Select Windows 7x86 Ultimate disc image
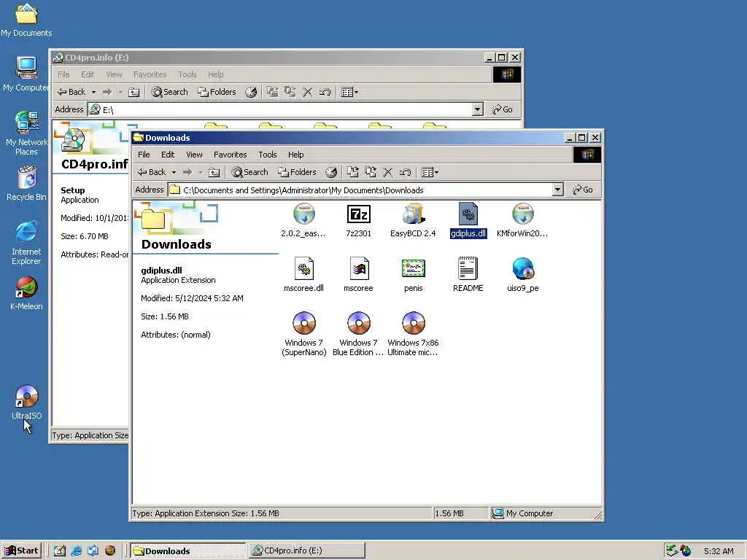This screenshot has width=747, height=560. 413,334
